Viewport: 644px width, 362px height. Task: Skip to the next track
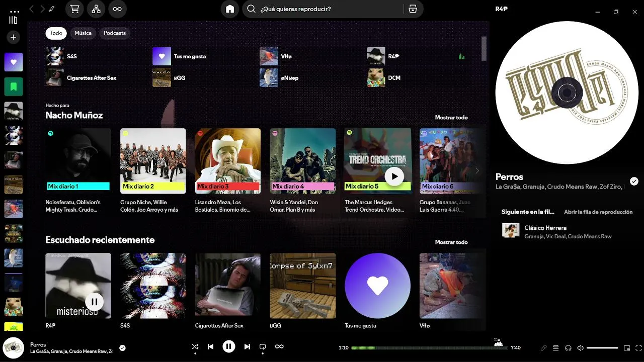coord(247,346)
